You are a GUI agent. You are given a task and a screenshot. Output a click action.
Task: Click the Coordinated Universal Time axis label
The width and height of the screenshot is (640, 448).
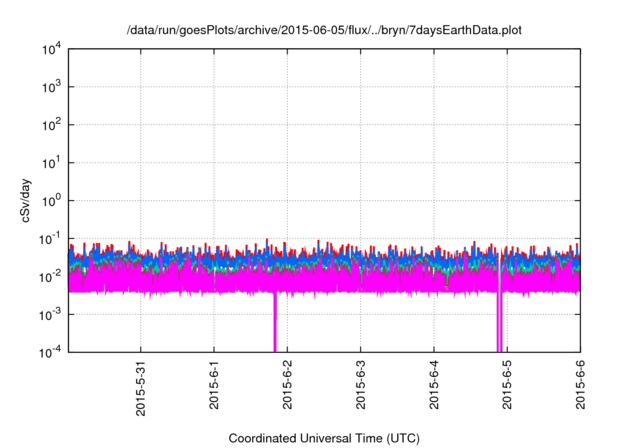[x=324, y=438]
